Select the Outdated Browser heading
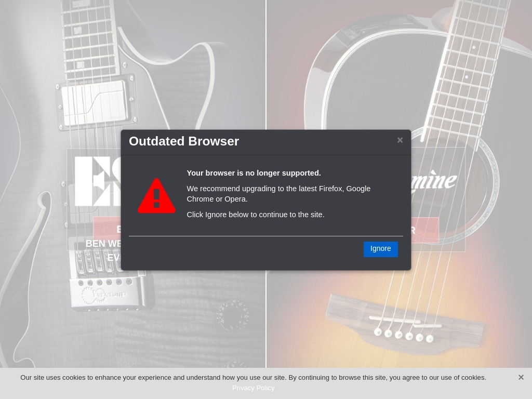This screenshot has width=532, height=399. [184, 141]
